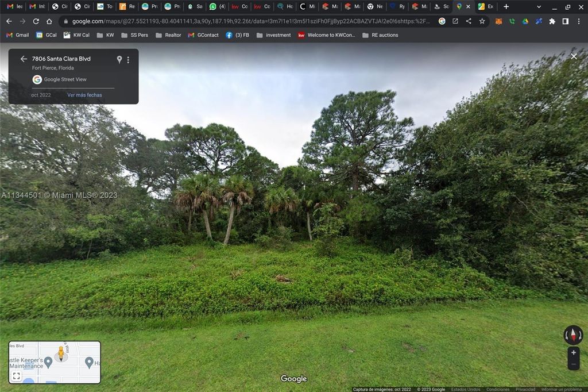The image size is (588, 392).
Task: Bookmark this page using the star icon
Action: [481, 20]
